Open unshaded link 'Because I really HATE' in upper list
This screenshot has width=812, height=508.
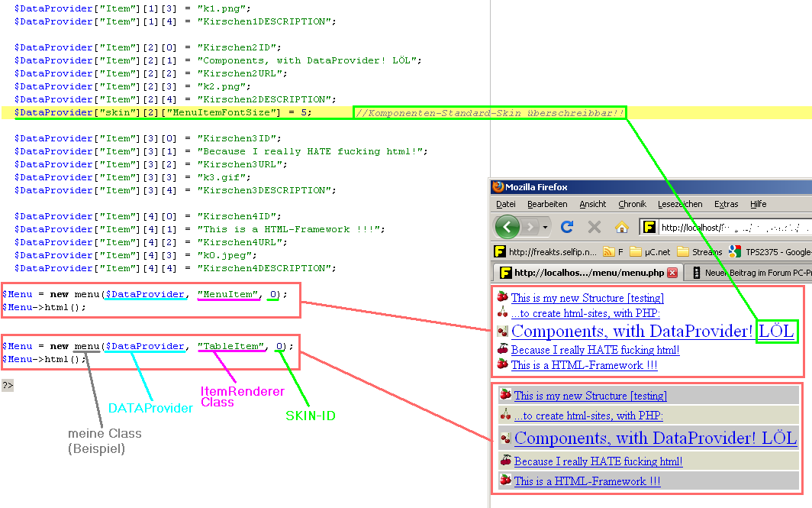click(x=595, y=350)
